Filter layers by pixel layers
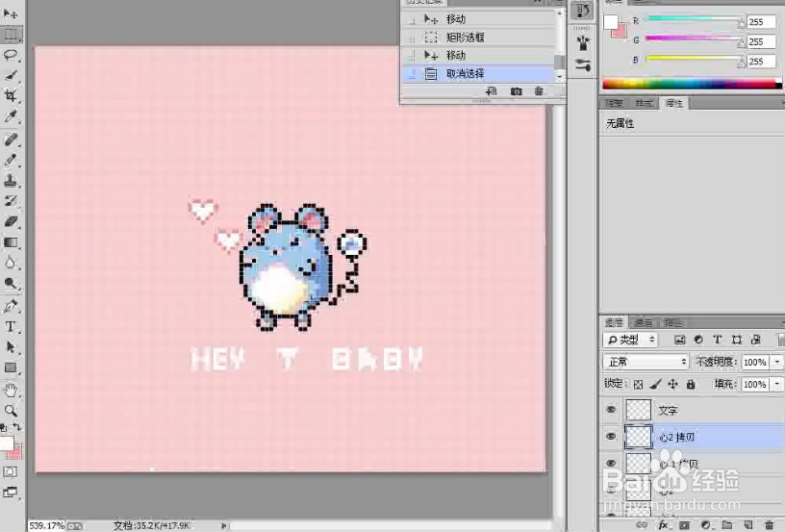The height and width of the screenshot is (532, 785). pyautogui.click(x=679, y=340)
